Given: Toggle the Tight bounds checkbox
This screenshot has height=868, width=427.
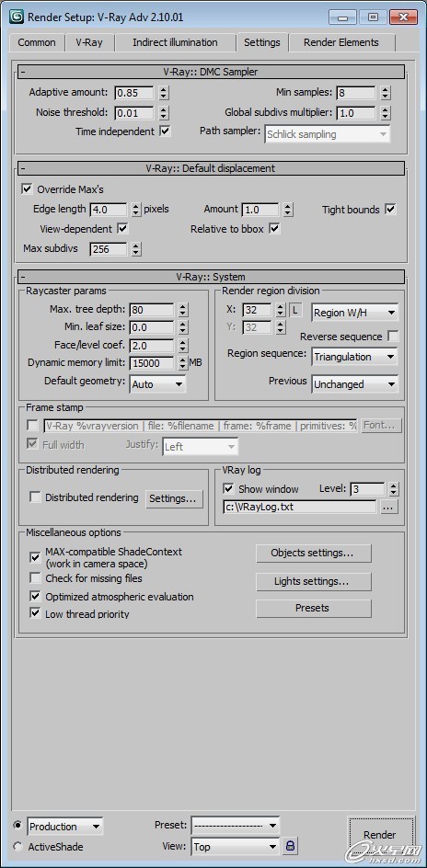Looking at the screenshot, I should click(x=390, y=210).
